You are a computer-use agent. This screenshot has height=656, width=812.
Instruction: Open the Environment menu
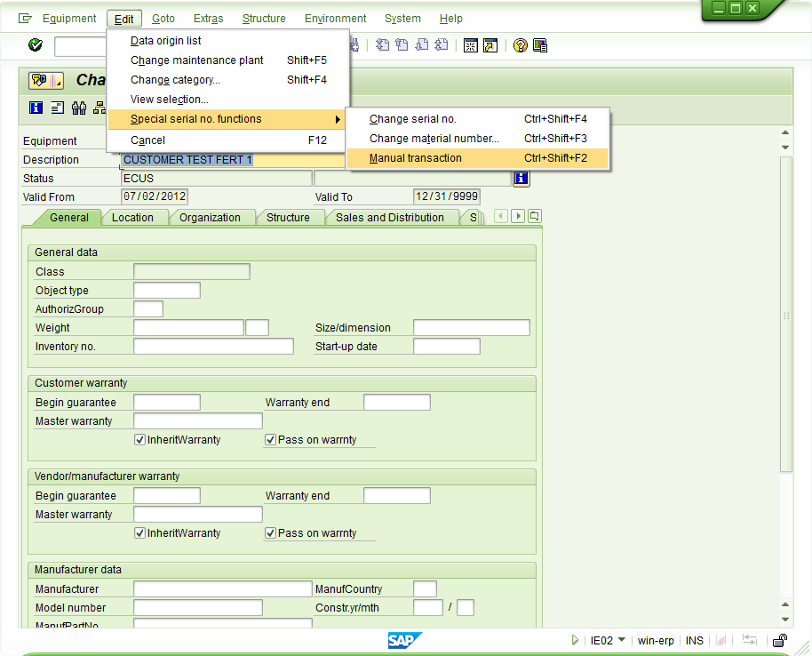335,19
